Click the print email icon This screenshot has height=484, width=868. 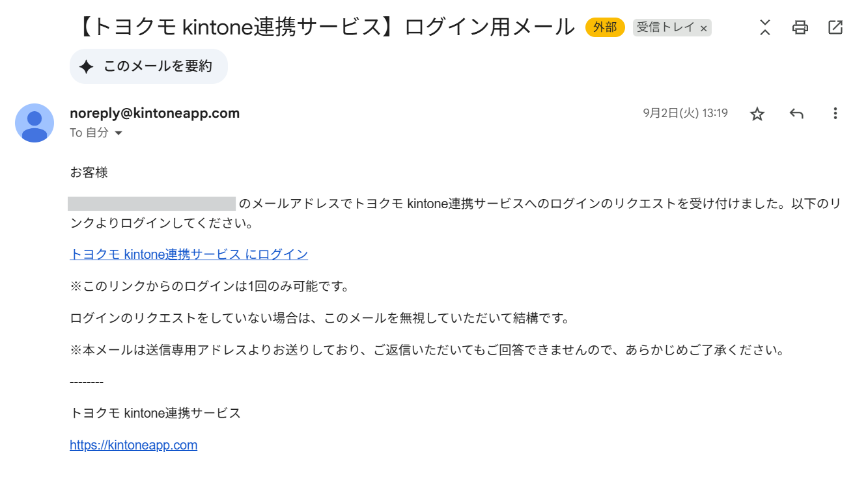(x=800, y=27)
